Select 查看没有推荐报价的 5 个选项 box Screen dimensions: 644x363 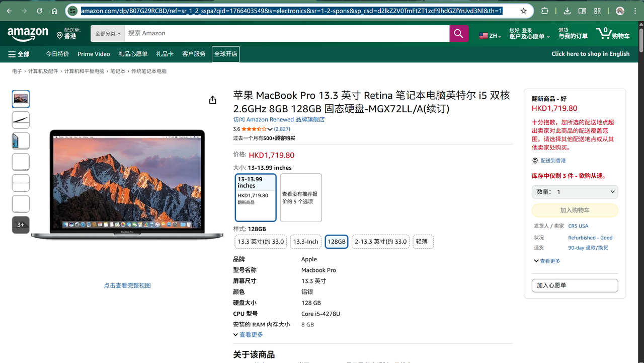tap(301, 197)
